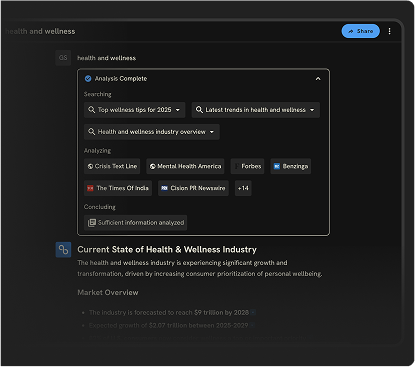Click The Times Of India favicon
Screen dimensions: 415x367
90,188
